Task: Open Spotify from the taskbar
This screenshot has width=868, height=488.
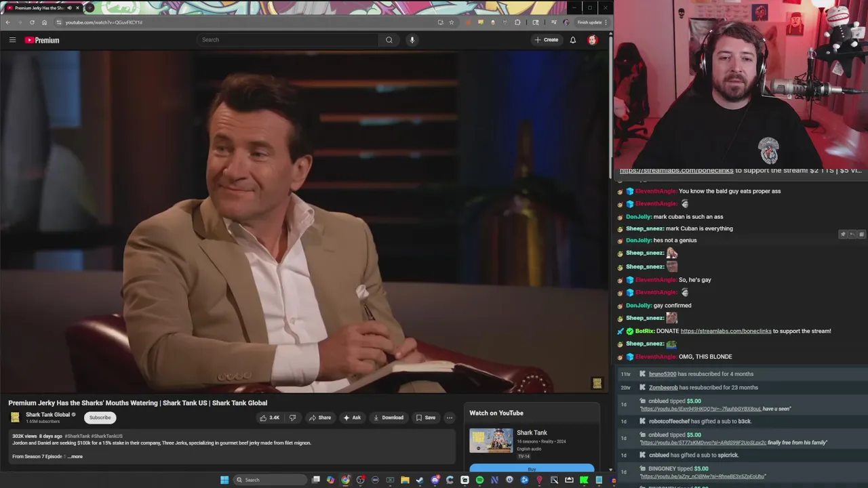Action: click(479, 480)
